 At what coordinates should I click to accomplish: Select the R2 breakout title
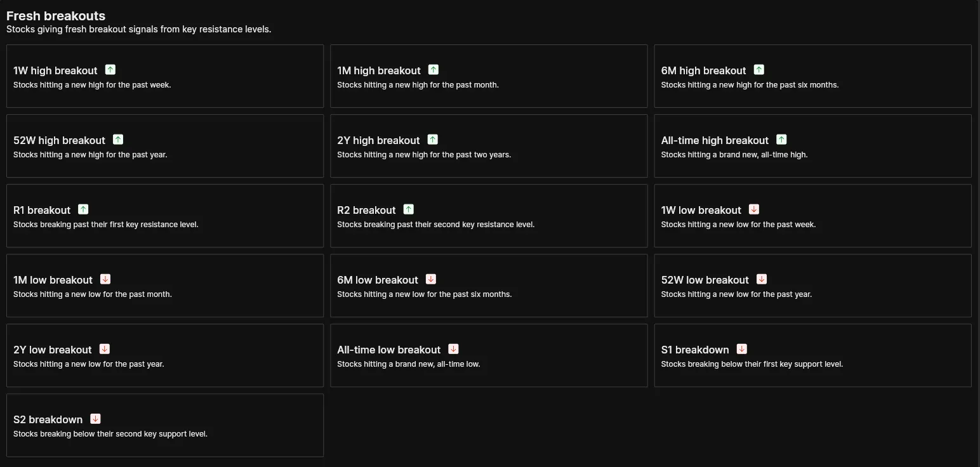click(x=366, y=210)
